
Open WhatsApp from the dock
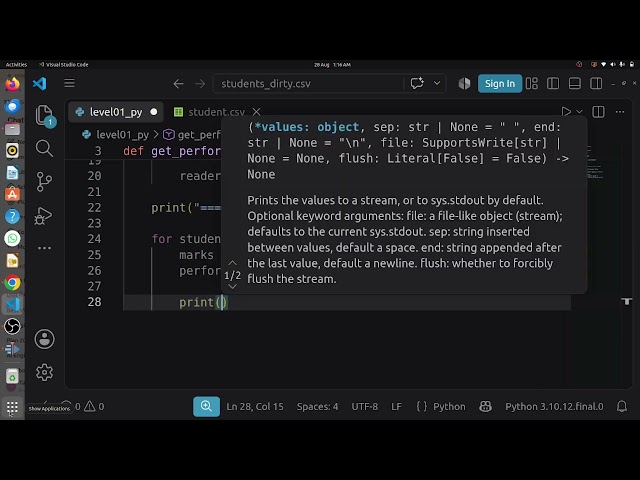pyautogui.click(x=12, y=238)
